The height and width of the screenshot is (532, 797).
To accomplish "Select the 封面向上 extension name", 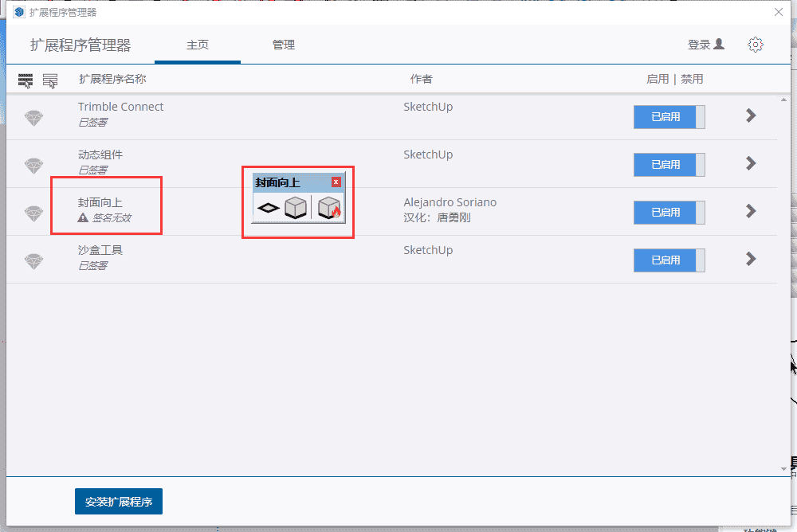I will (x=100, y=202).
